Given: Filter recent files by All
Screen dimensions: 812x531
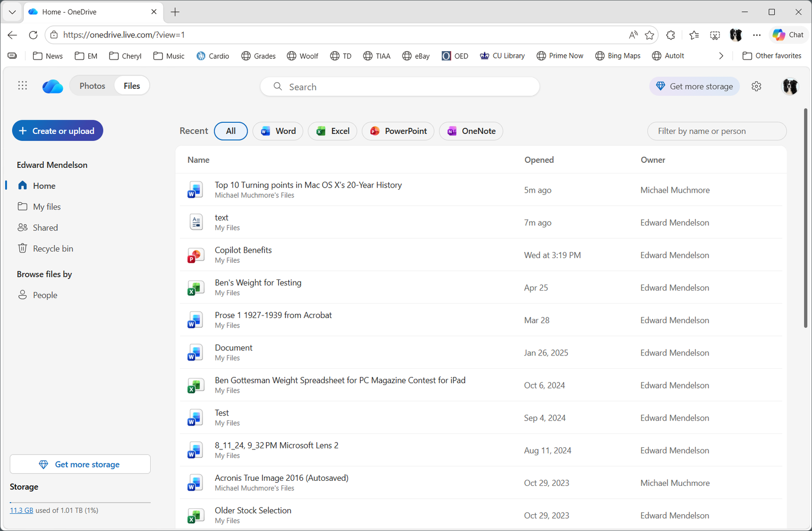Looking at the screenshot, I should point(231,131).
